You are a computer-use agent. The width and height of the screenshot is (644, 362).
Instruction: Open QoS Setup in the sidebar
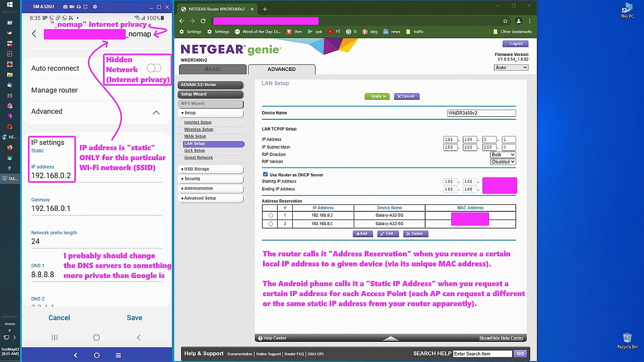click(194, 151)
